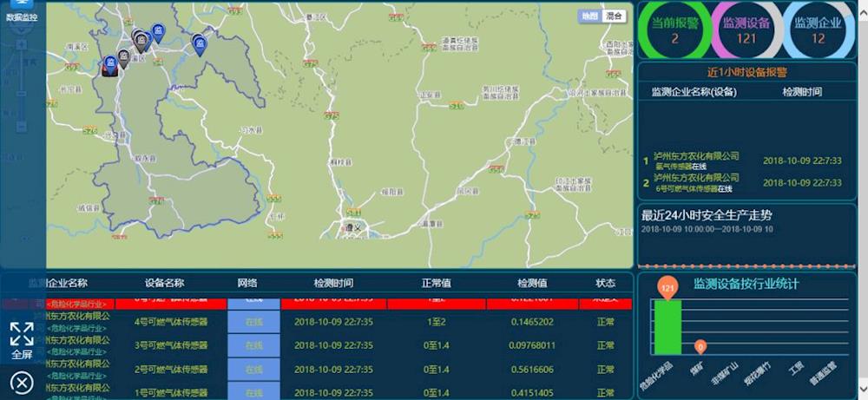Open the 数据监控 data monitoring icon
868x400 pixels.
pos(21,10)
